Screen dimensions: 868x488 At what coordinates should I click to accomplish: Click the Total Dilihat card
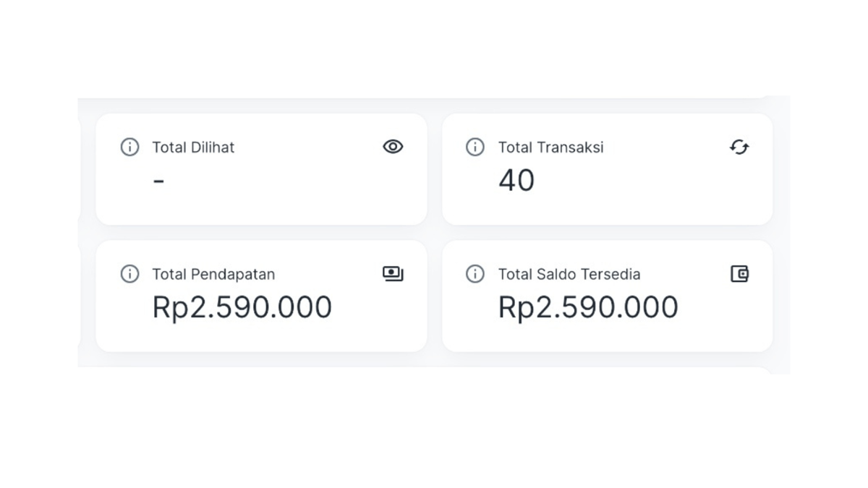click(260, 168)
